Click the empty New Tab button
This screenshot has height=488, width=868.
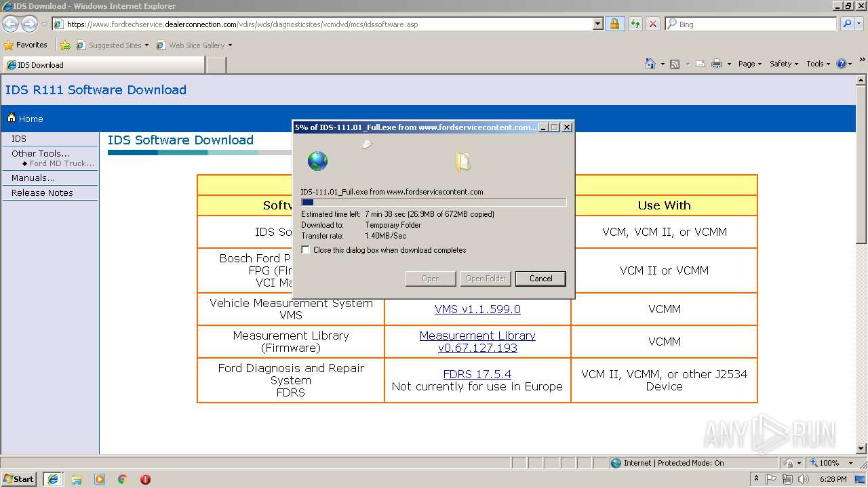[x=216, y=65]
